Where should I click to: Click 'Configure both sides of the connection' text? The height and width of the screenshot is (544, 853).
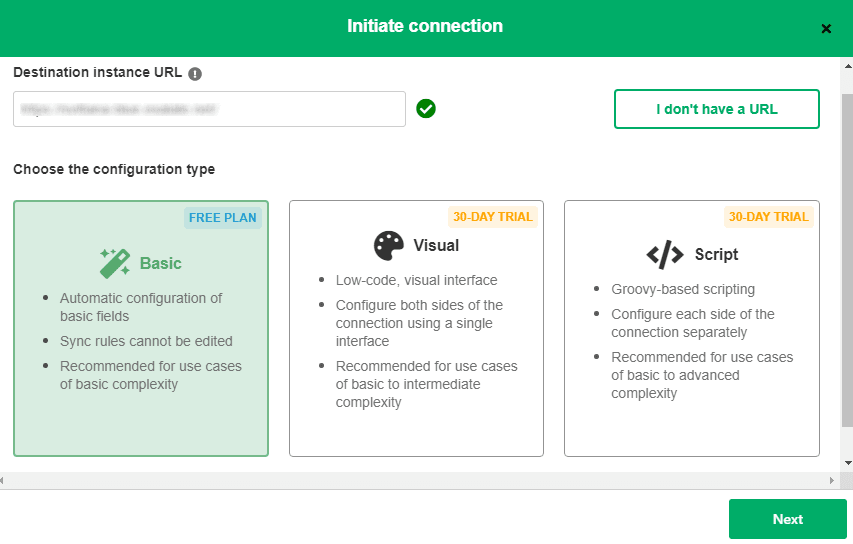419,323
